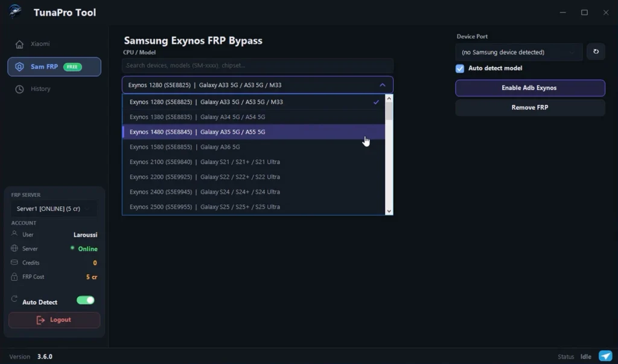Click the TunaPro fish logo icon

point(15,11)
